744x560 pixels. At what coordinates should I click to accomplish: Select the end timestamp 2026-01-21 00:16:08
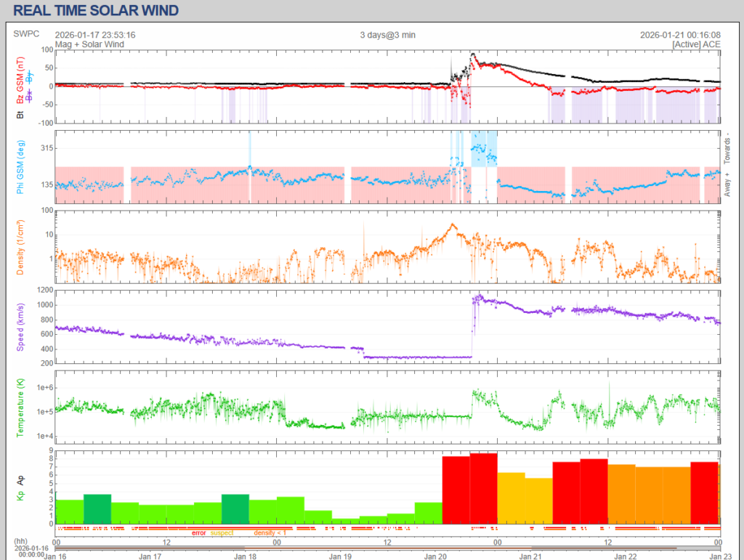[x=680, y=34]
